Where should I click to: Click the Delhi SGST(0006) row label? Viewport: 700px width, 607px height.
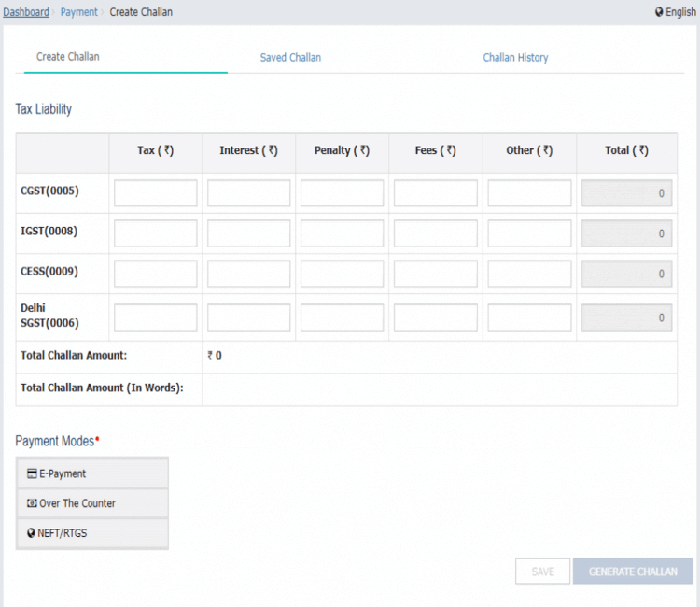(x=49, y=316)
